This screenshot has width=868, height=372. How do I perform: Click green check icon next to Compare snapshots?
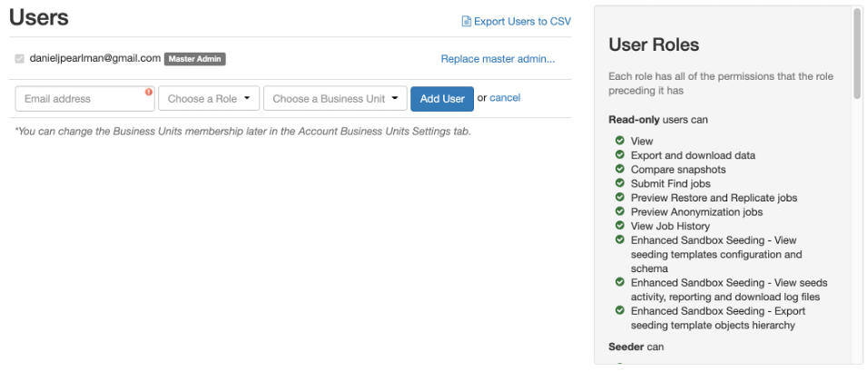point(619,169)
